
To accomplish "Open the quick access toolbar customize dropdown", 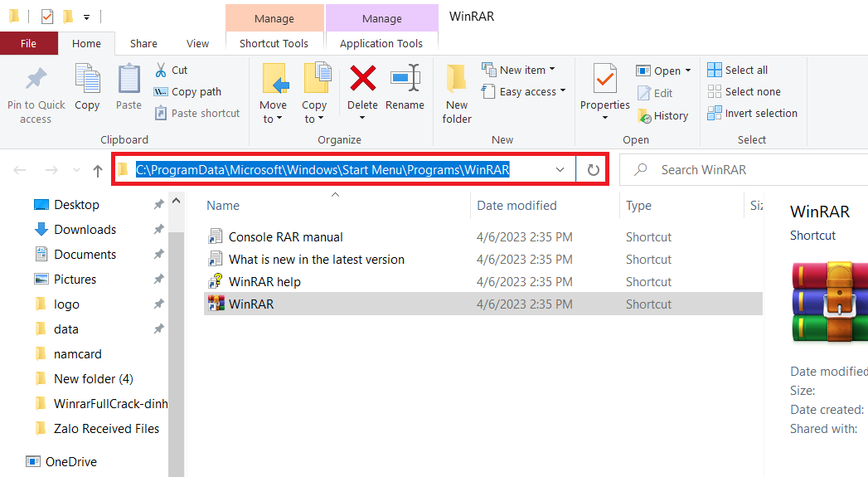I will pos(86,17).
